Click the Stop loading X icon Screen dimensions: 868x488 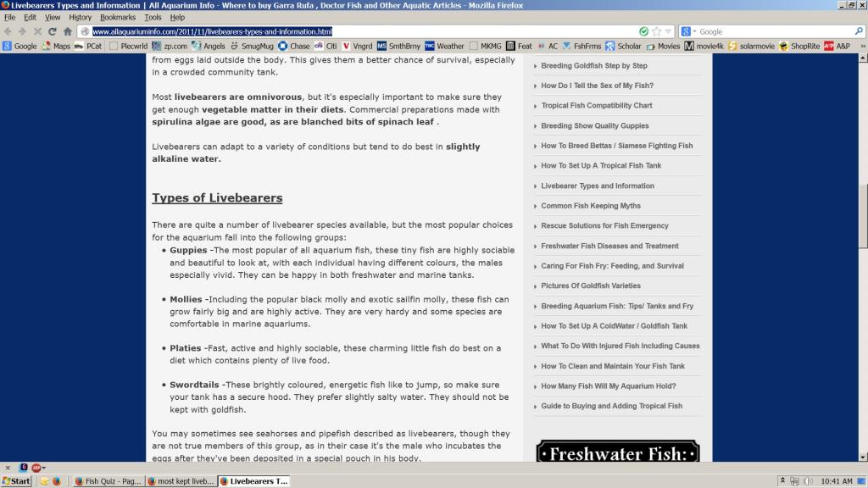(37, 31)
